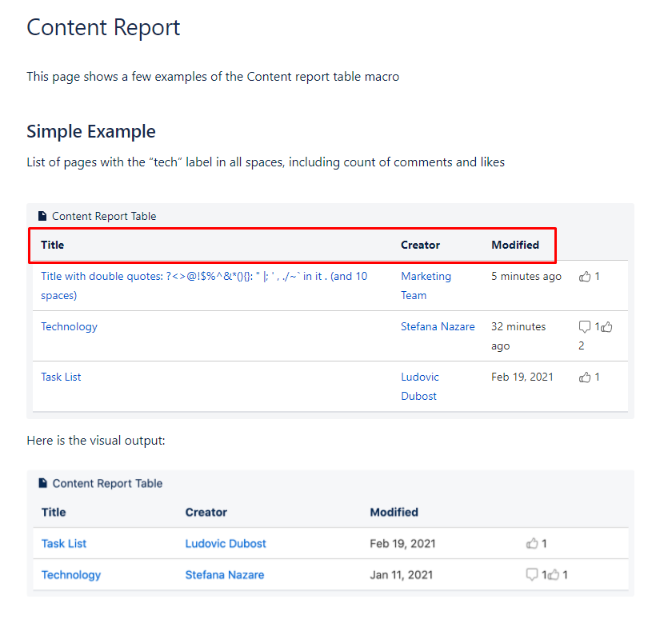The image size is (672, 627).
Task: Click the comment bubble icon in the 32 minutes ago row
Action: tap(585, 326)
